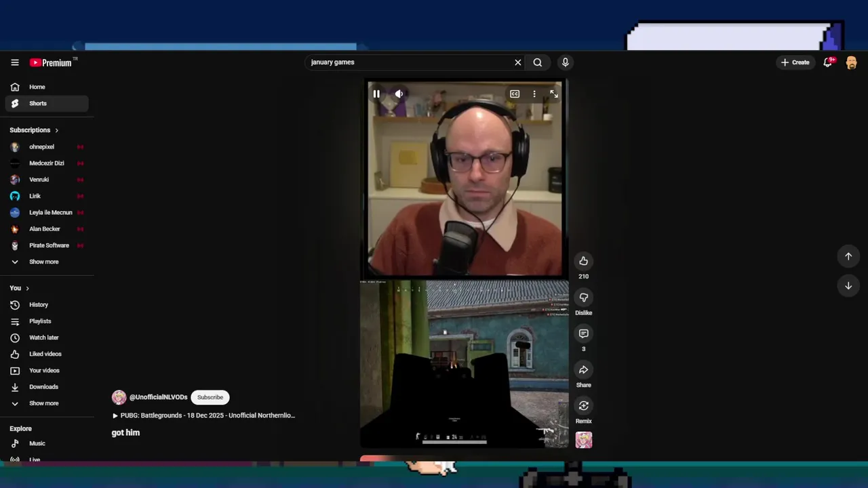Click the 'got him' Short title
This screenshot has width=868, height=488.
[125, 432]
